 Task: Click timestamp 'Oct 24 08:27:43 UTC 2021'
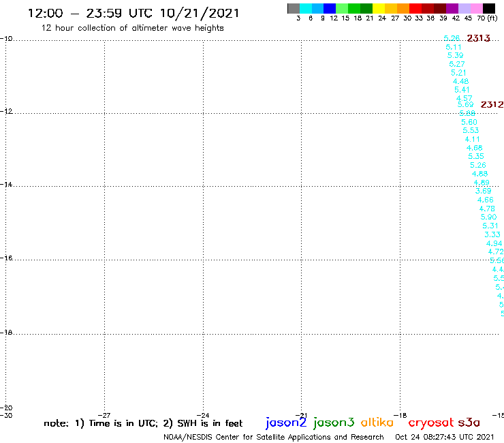(445, 437)
